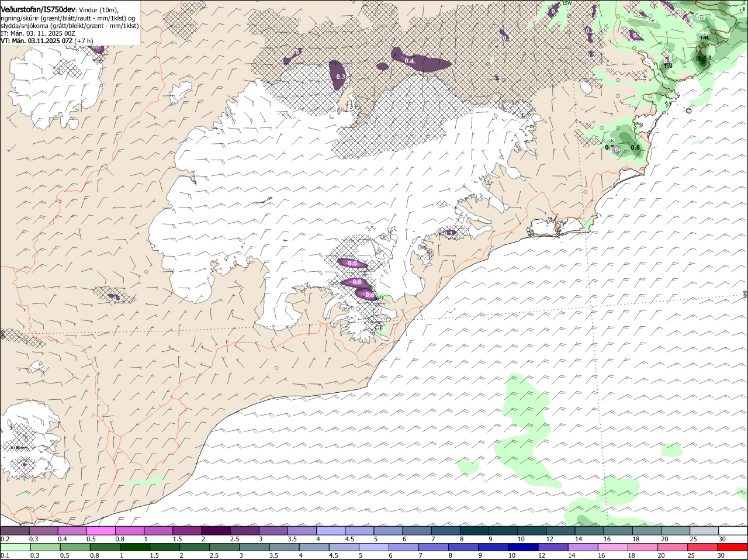This screenshot has width=748, height=560.
Task: Click the 'IT: Mán. 03. 11. 2025 00Z' line
Action: 37,34
